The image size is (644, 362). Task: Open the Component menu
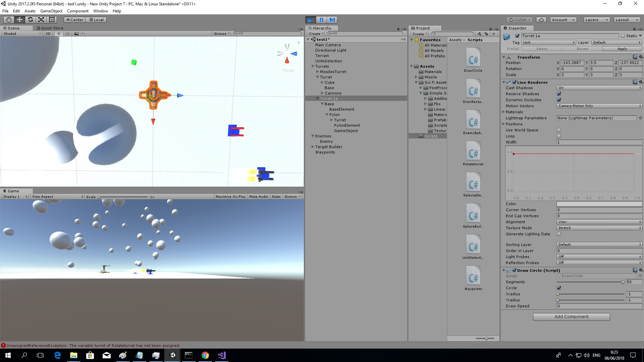(78, 11)
